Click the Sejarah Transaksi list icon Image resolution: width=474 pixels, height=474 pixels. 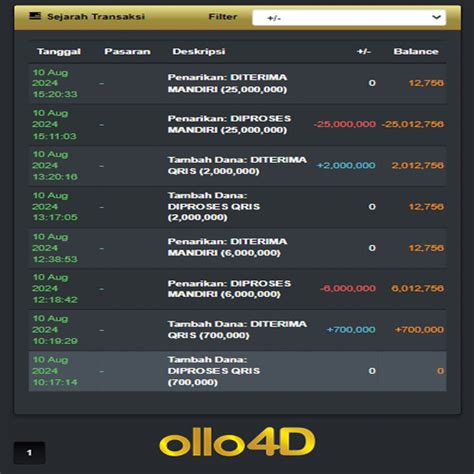(35, 16)
